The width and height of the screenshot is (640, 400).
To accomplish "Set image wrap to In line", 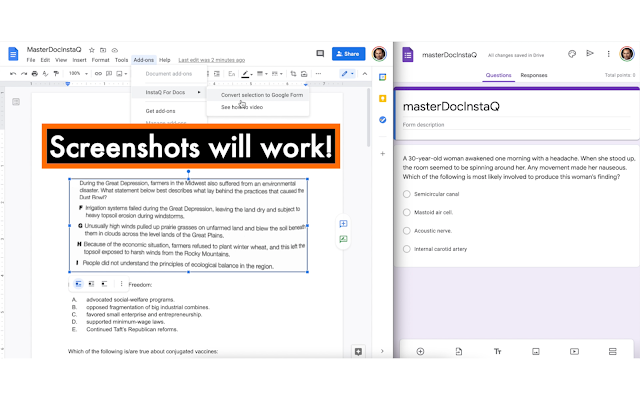I will 78,284.
